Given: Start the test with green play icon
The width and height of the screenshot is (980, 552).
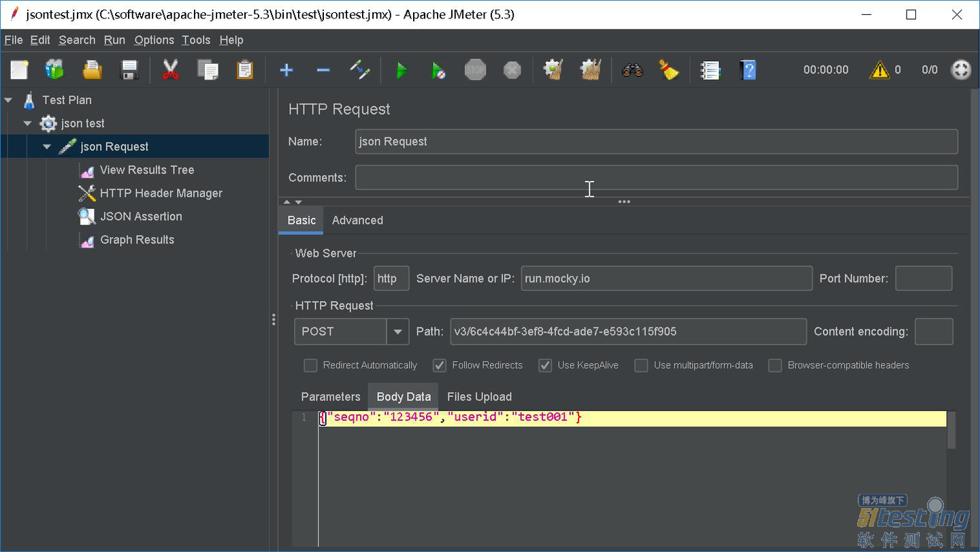Looking at the screenshot, I should point(402,69).
